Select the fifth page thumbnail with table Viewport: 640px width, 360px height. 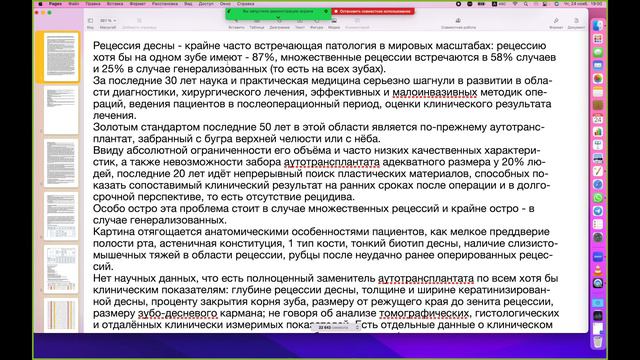pyautogui.click(x=61, y=269)
